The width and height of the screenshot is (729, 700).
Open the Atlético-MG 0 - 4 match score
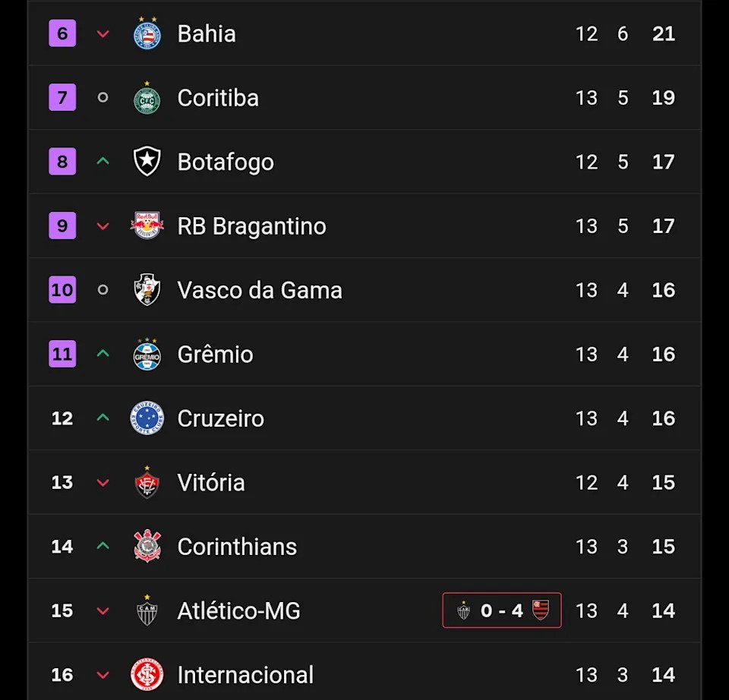502,610
